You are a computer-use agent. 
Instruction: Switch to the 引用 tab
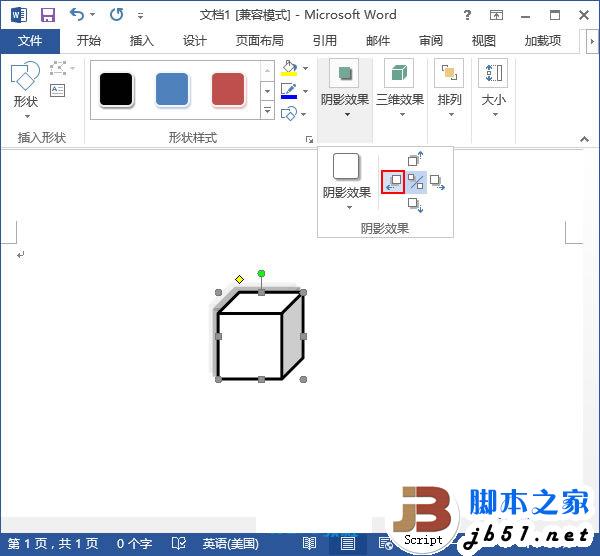coord(324,41)
